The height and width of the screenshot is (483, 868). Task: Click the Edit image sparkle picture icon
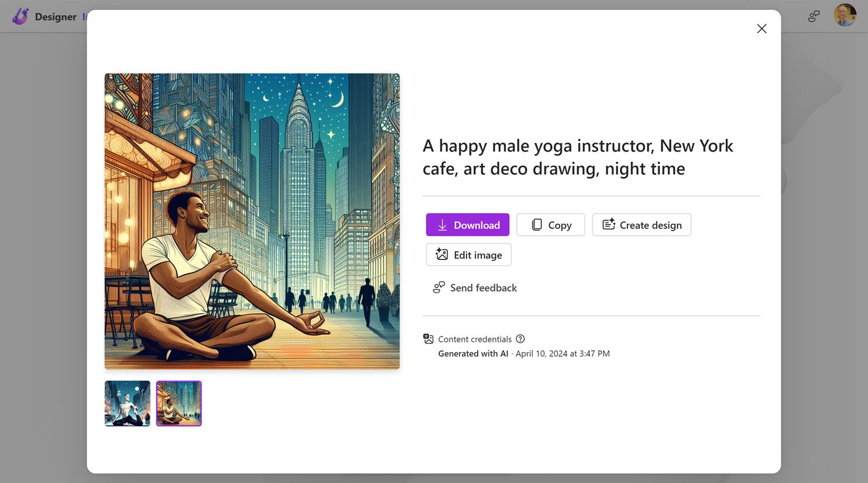(442, 255)
